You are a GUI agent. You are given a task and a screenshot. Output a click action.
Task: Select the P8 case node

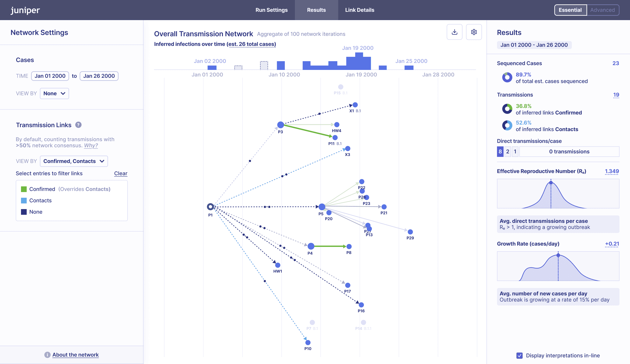[349, 246]
